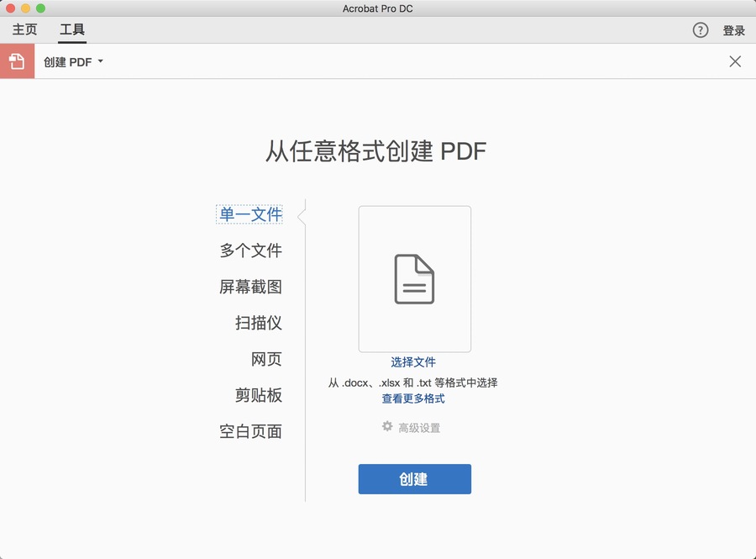
Task: Click the red window close button
Action: point(10,8)
